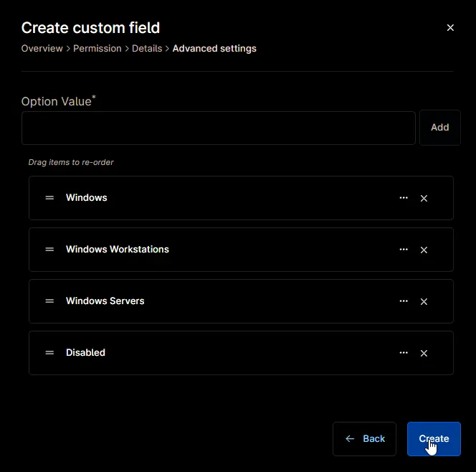The height and width of the screenshot is (472, 476).
Task: Open more options for Windows Servers
Action: coord(404,301)
